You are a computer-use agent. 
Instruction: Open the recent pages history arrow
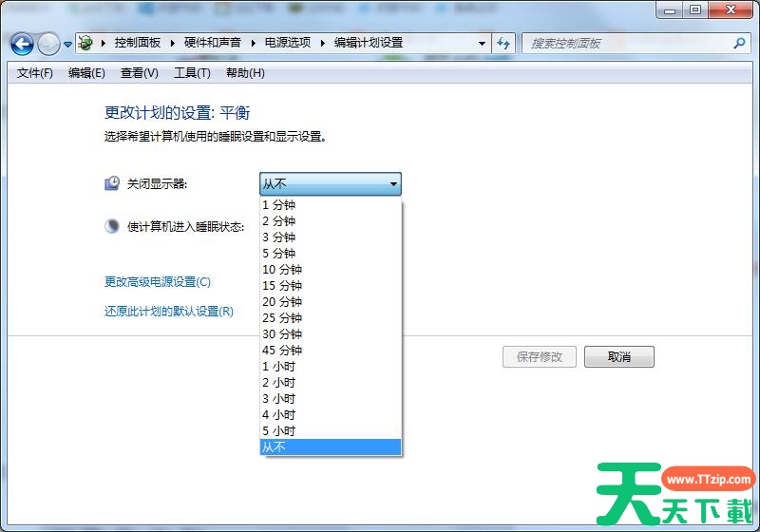67,45
